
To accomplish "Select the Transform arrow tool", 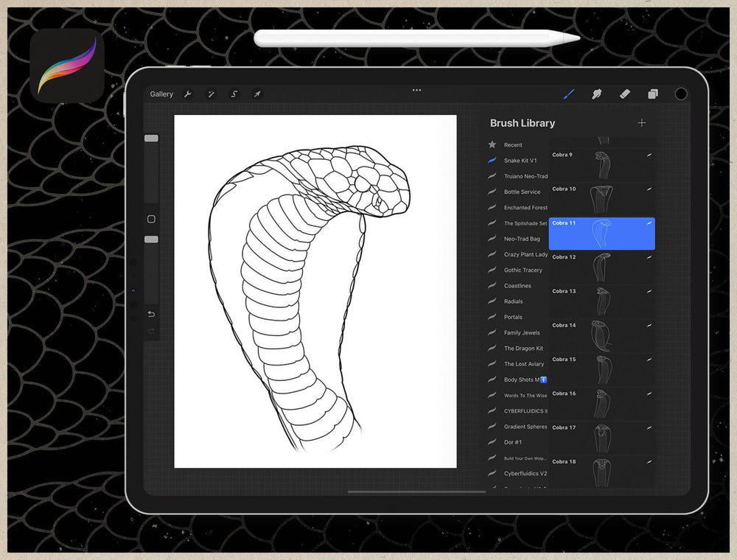I will tap(256, 94).
